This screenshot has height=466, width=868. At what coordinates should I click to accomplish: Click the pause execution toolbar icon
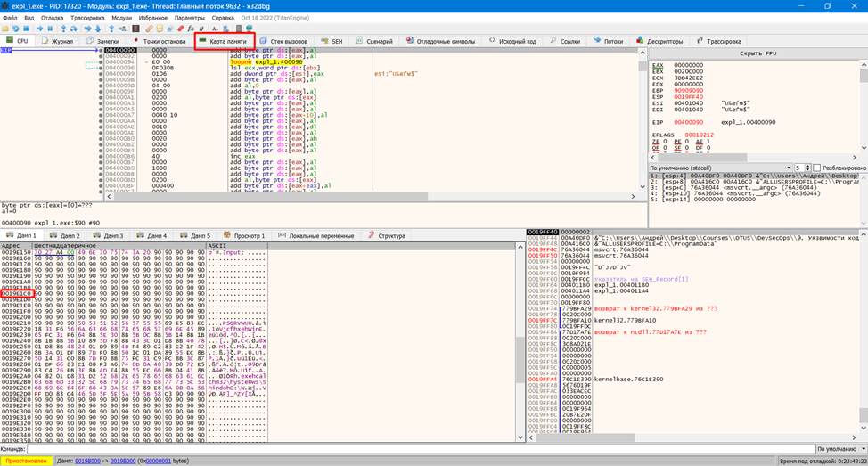click(x=50, y=29)
